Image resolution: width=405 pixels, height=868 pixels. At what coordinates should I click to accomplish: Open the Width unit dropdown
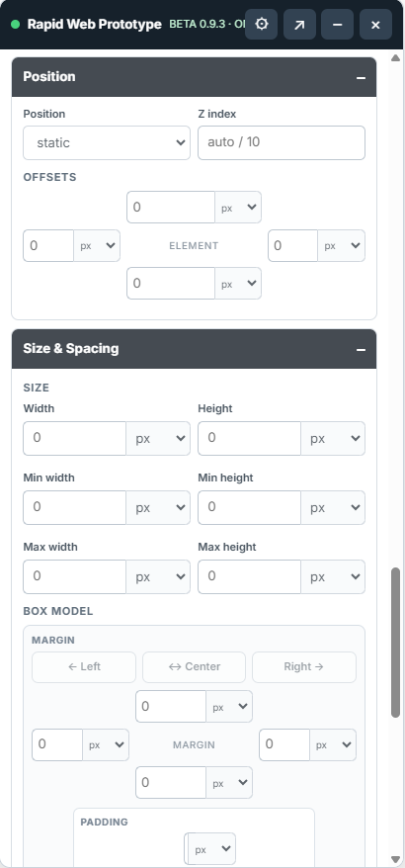point(158,438)
